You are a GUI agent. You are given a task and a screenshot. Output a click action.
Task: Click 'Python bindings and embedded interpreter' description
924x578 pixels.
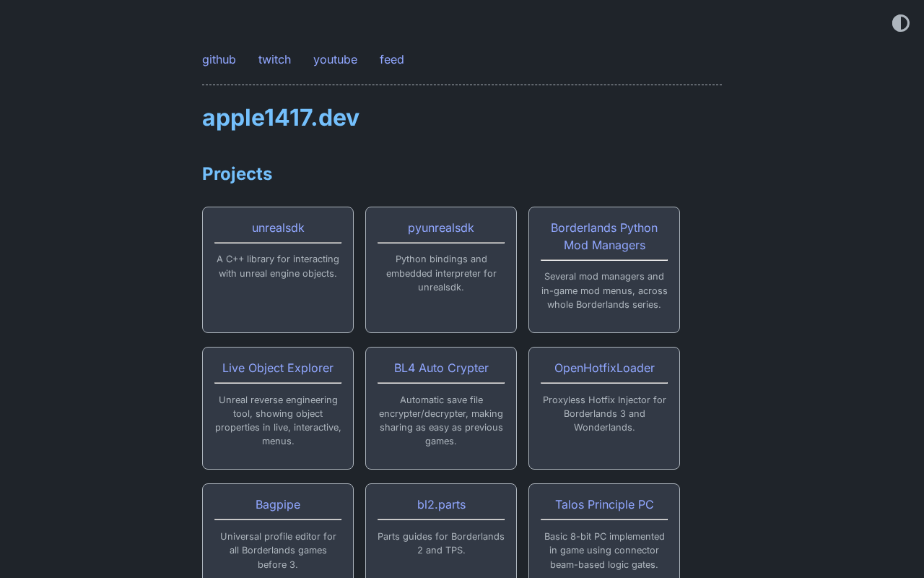(x=441, y=273)
